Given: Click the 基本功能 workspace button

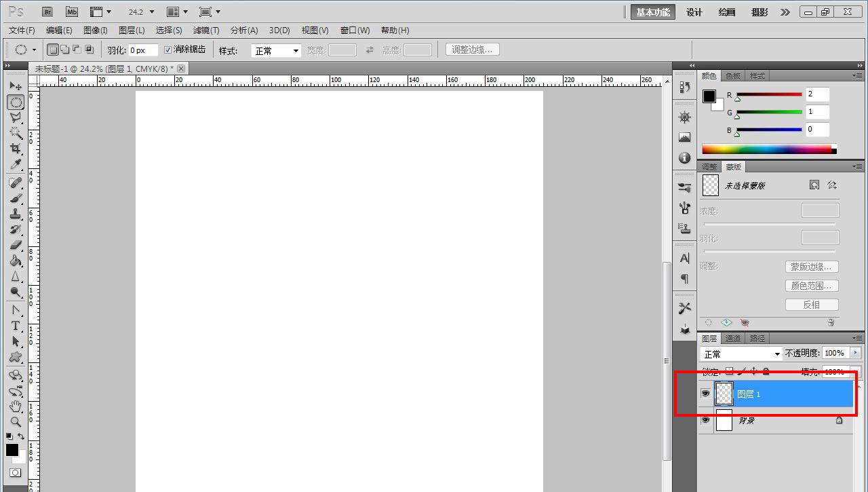Looking at the screenshot, I should coord(653,12).
